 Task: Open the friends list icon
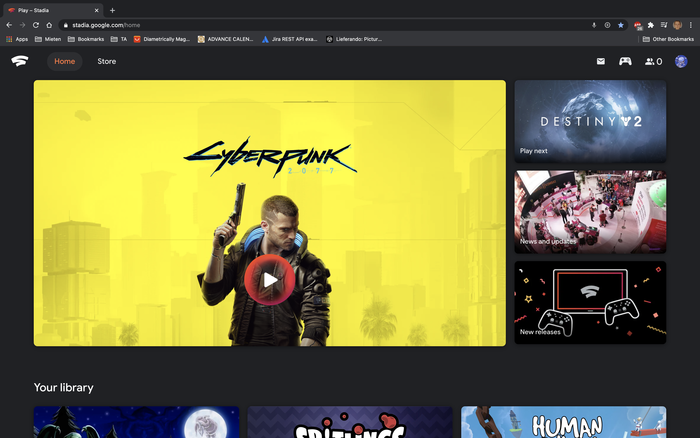[653, 61]
